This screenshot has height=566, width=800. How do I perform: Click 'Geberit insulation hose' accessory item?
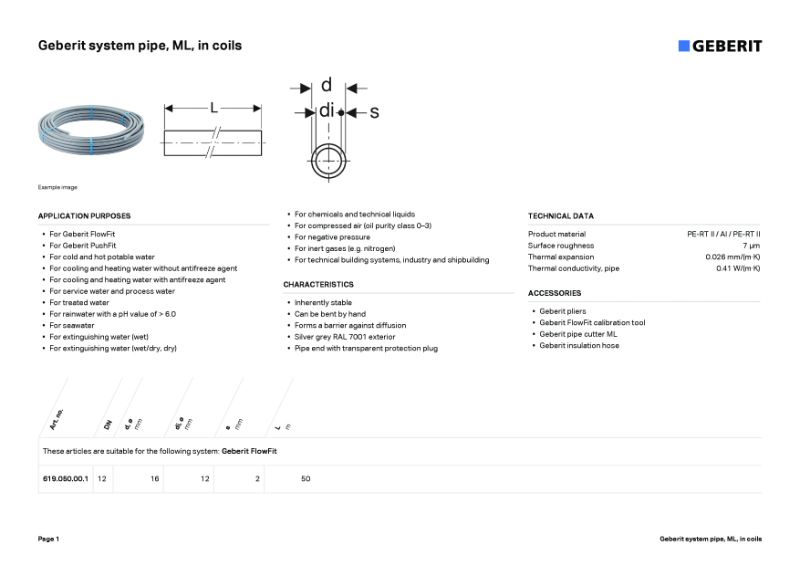[x=579, y=346]
